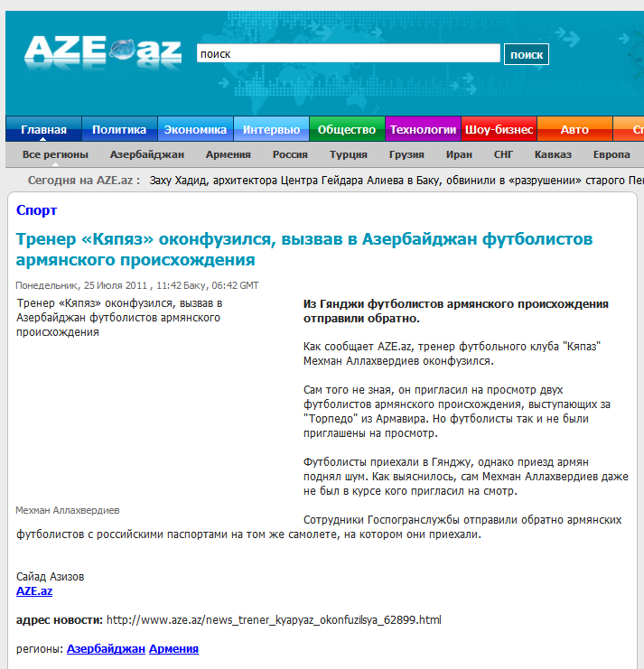This screenshot has height=669, width=644.
Task: Click the author name Сайад Азизов
Action: click(x=50, y=576)
